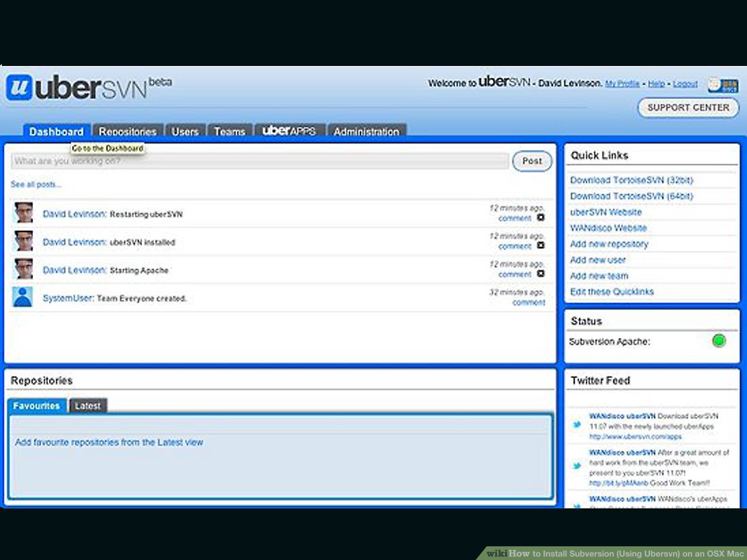The height and width of the screenshot is (560, 747).
Task: Click Twitter bird icon beside Download uberSVN tweet
Action: (x=577, y=425)
